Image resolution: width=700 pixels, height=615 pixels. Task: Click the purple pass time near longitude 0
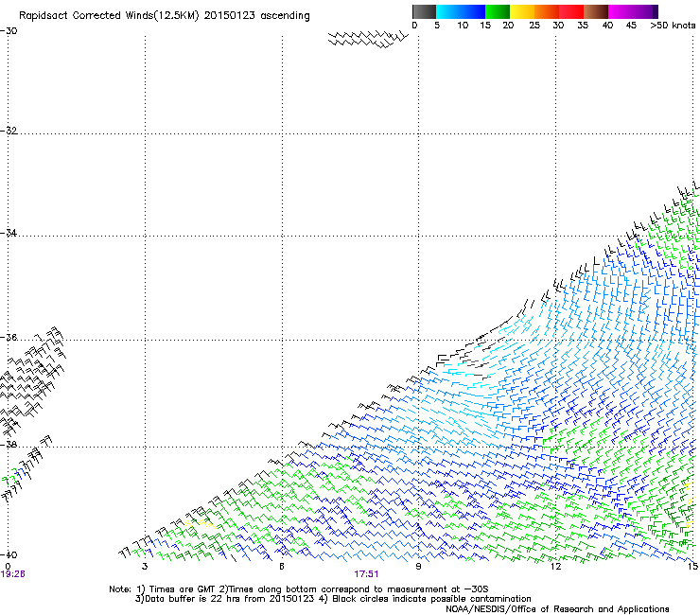tap(13, 574)
